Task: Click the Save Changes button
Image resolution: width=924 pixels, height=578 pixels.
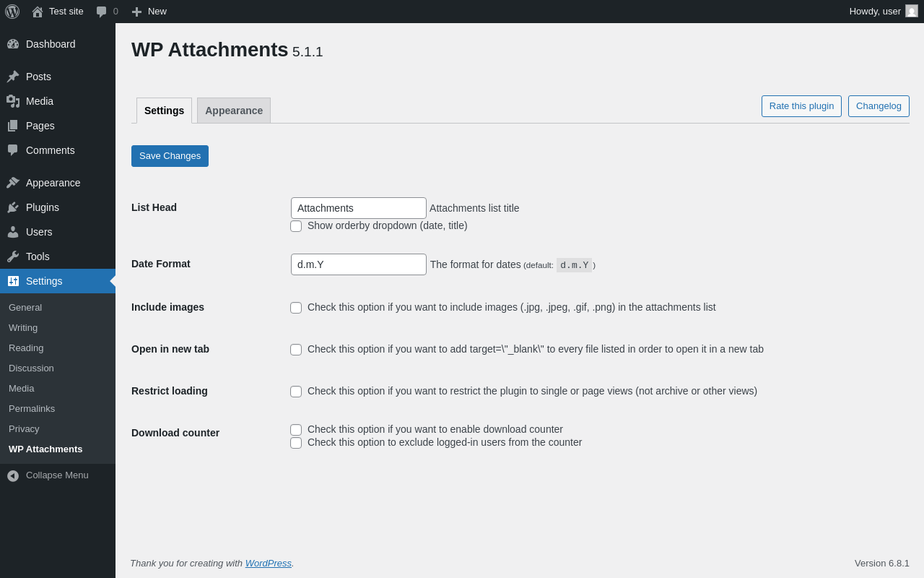Action: [170, 156]
